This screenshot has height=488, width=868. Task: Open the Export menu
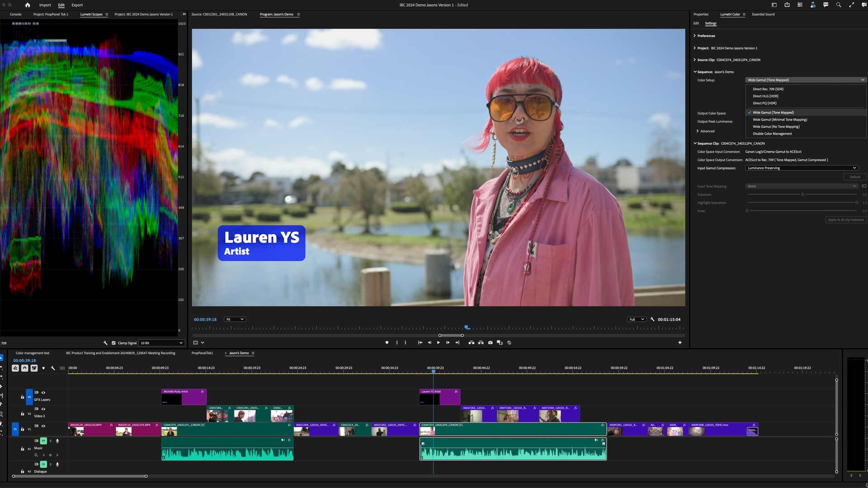pyautogui.click(x=77, y=5)
